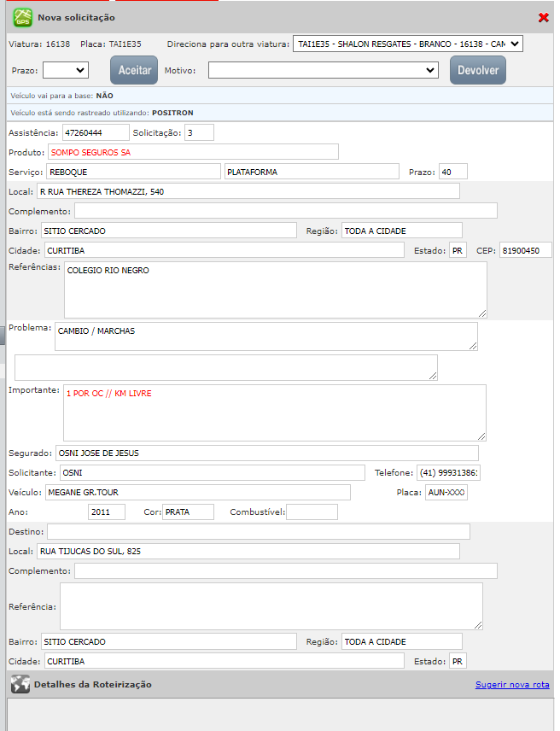Focus the Importante notes text area
The width and height of the screenshot is (560, 731).
[x=274, y=412]
